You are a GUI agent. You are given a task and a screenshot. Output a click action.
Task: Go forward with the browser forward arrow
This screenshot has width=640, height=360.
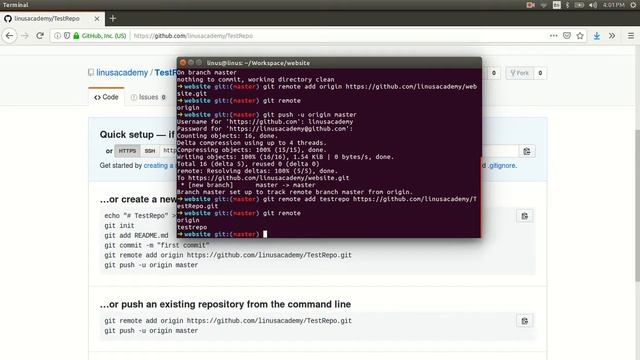24,36
